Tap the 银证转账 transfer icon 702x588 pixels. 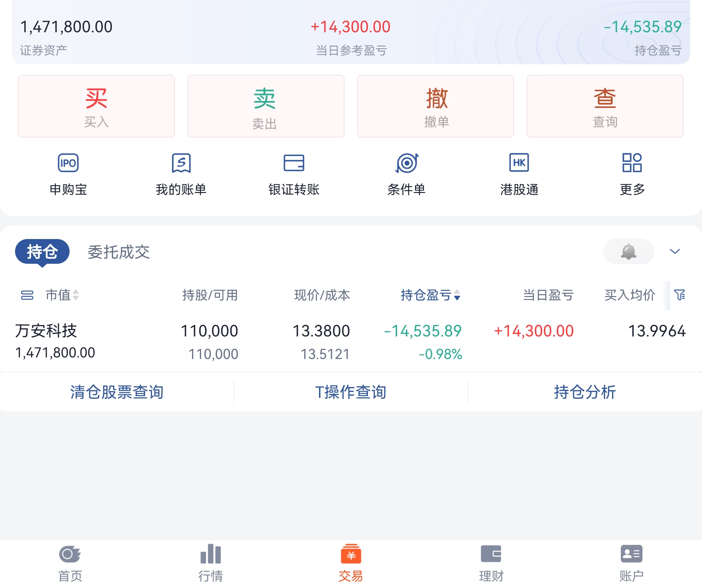[294, 163]
